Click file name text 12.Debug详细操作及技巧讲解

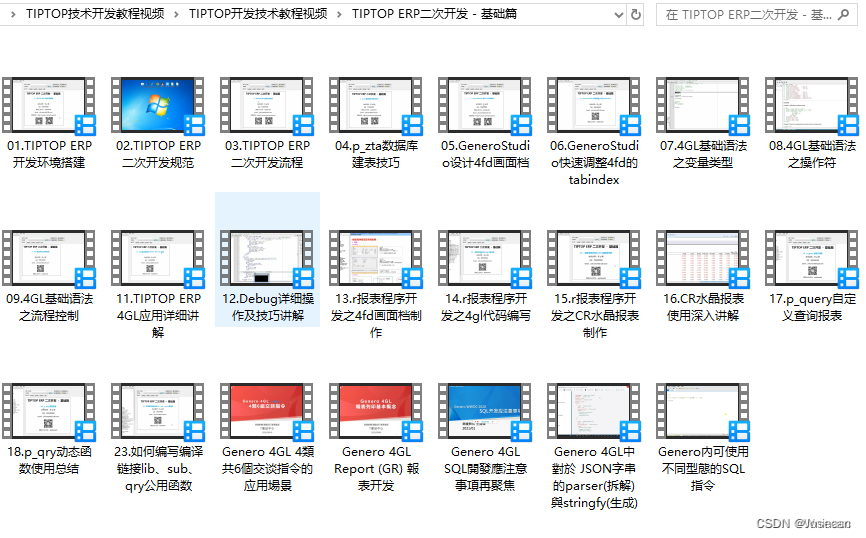[267, 307]
